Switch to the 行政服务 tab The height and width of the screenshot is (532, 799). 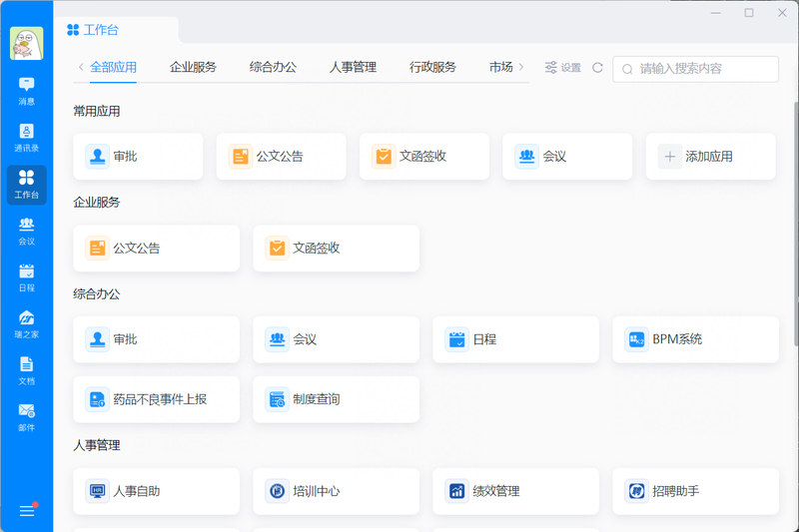pos(432,67)
